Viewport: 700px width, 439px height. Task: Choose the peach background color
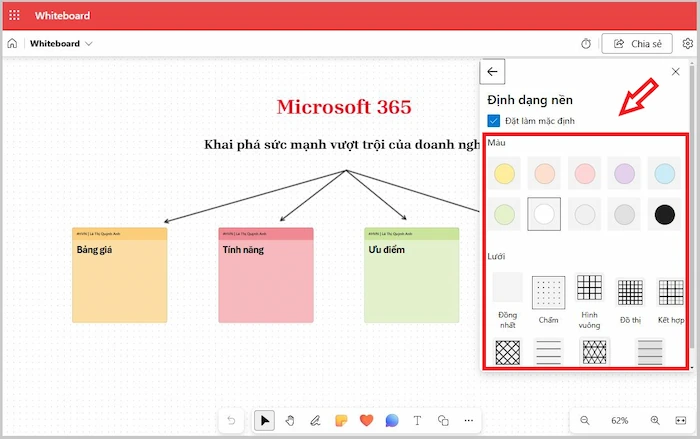tap(544, 173)
